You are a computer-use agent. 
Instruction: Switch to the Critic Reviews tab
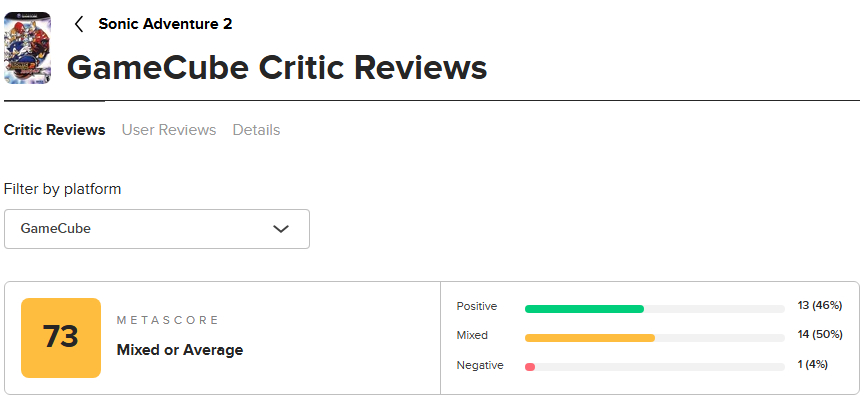[55, 130]
